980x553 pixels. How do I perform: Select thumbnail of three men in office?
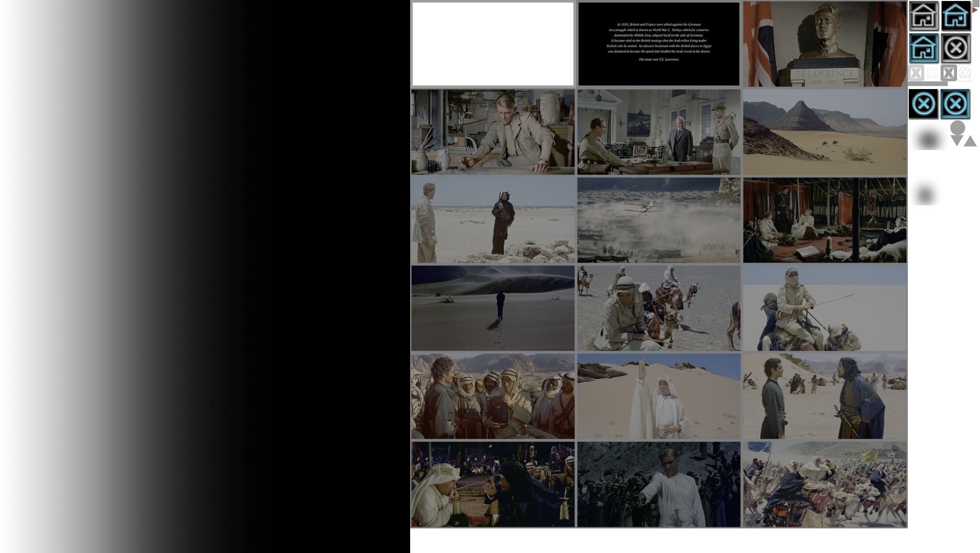pos(659,132)
